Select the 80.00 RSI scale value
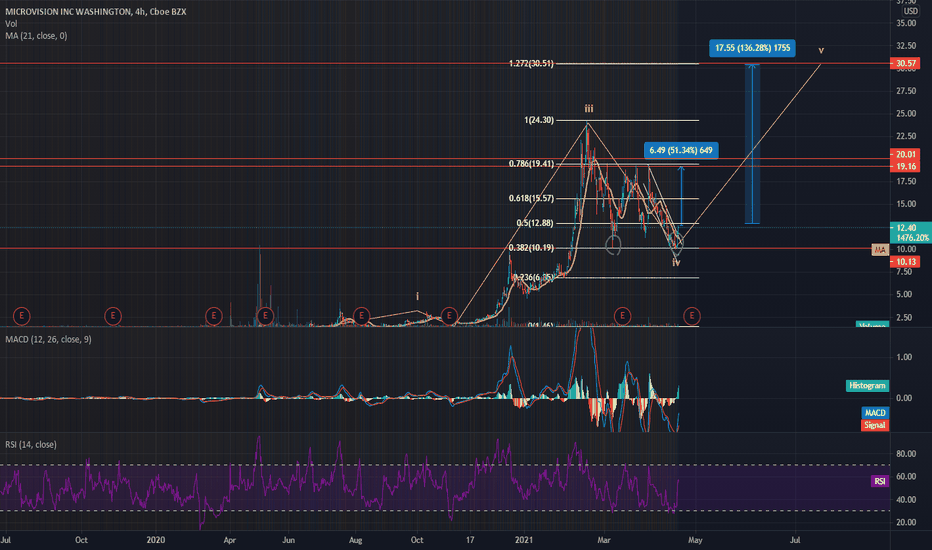 click(906, 454)
